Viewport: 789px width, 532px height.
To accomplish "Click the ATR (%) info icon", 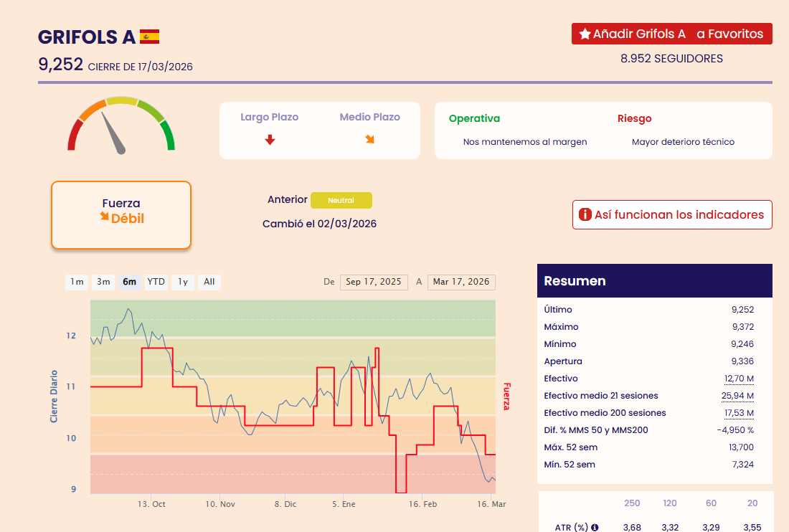I will tap(595, 528).
